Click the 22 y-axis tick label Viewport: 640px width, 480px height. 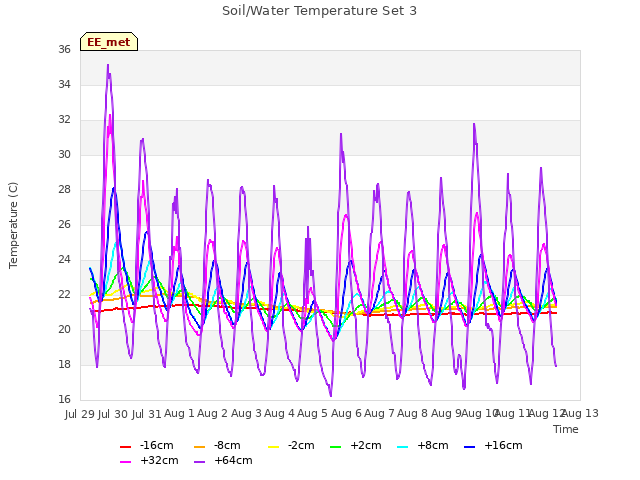point(64,295)
